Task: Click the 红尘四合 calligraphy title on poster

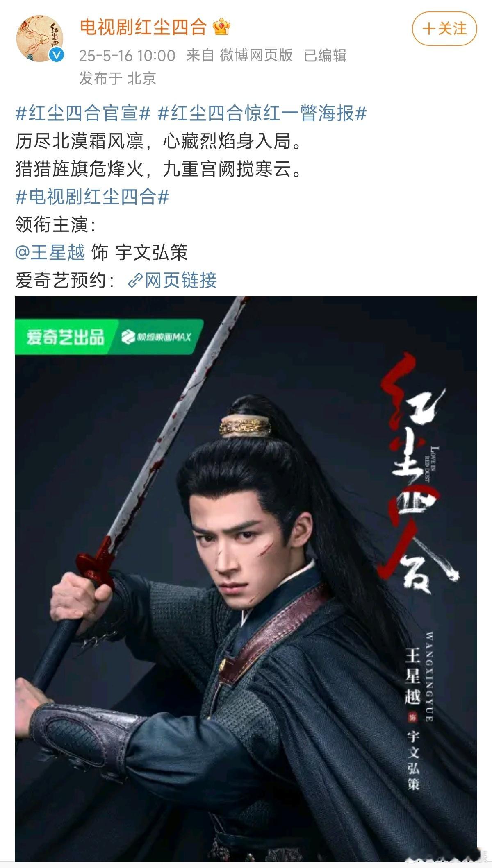Action: coord(414,471)
